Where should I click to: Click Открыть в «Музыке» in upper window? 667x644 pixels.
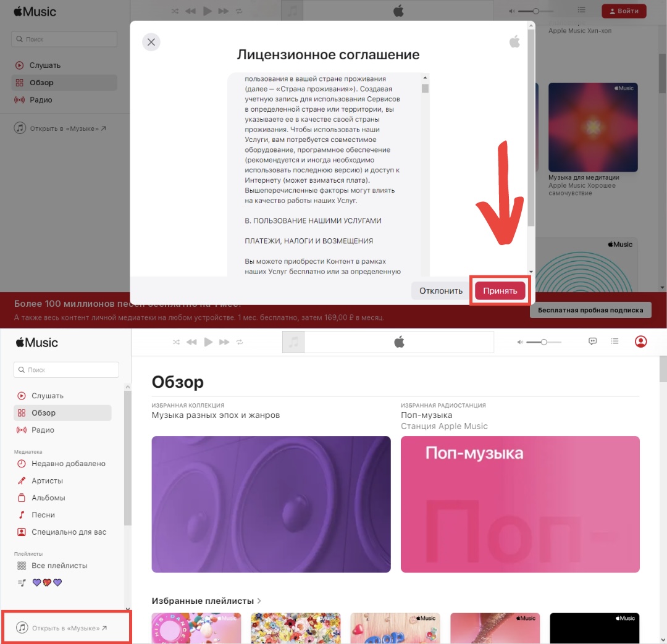click(60, 128)
